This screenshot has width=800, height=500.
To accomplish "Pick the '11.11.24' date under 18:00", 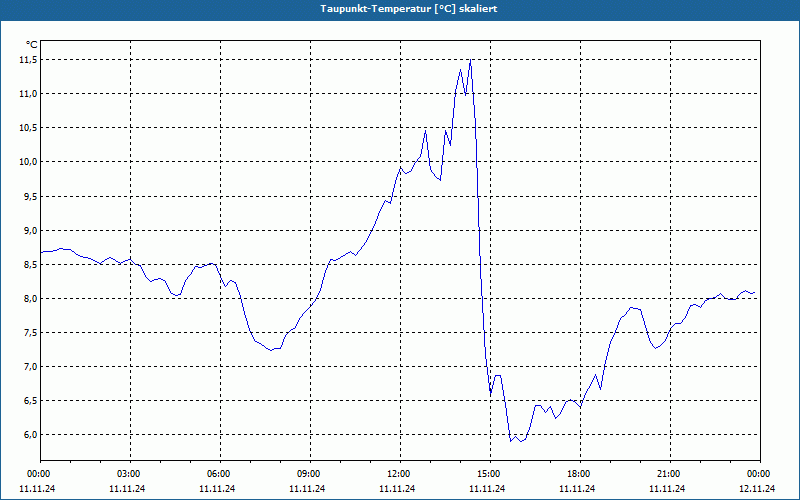I will pos(577,489).
